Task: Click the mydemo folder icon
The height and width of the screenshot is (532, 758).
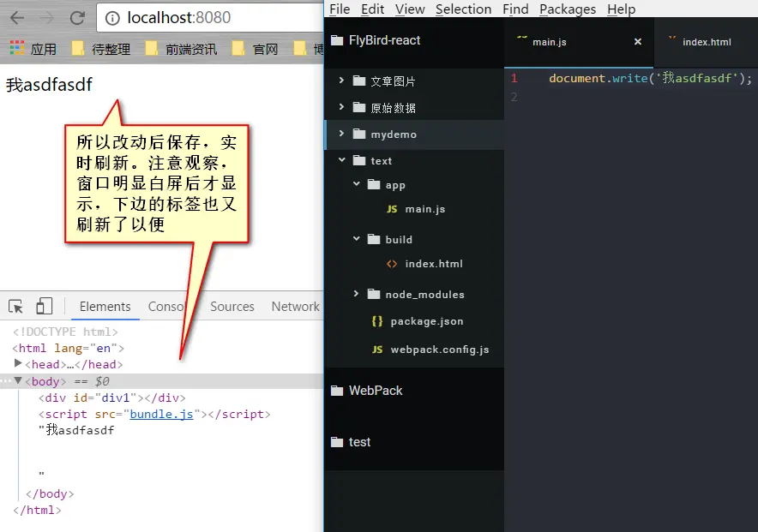Action: [x=359, y=134]
